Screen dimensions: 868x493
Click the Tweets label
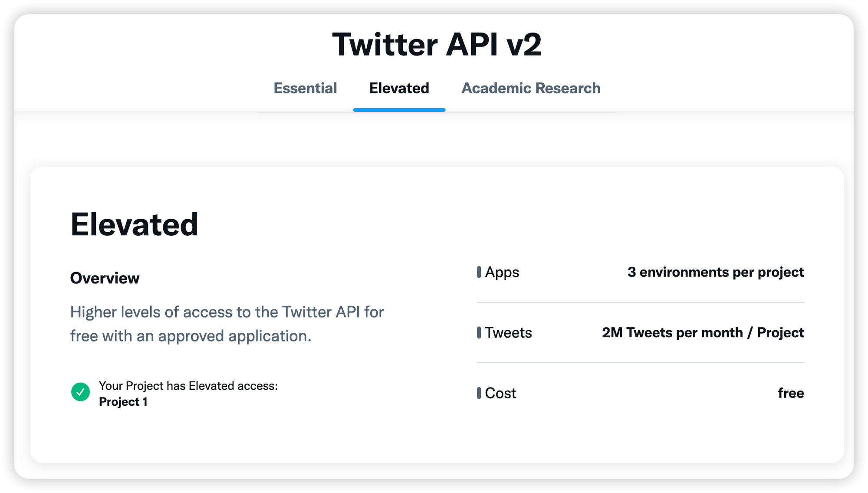tap(509, 332)
